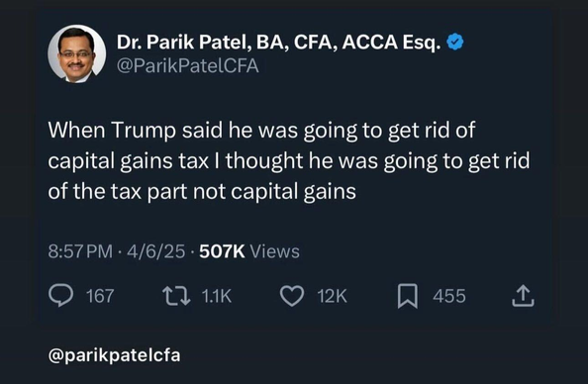Like the tweet with the heart icon
Viewport: 588px width, 384px height.
coord(292,296)
